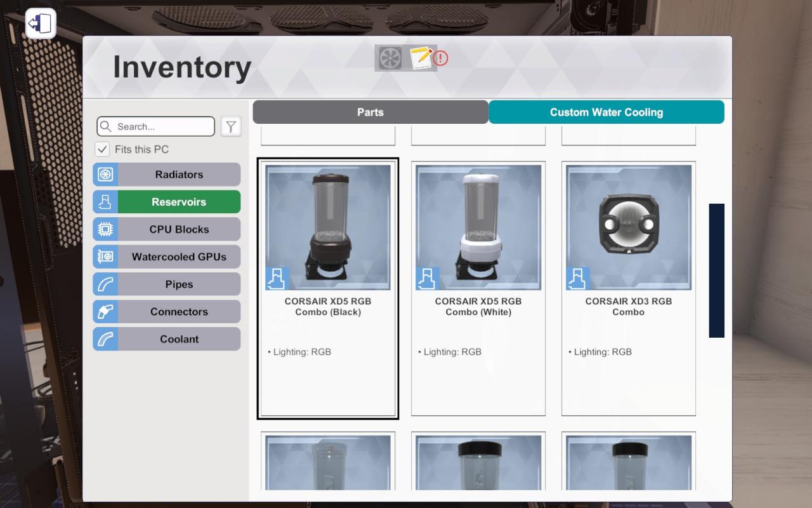Image resolution: width=812 pixels, height=508 pixels.
Task: Open the notepad icon with alert
Action: click(x=422, y=58)
